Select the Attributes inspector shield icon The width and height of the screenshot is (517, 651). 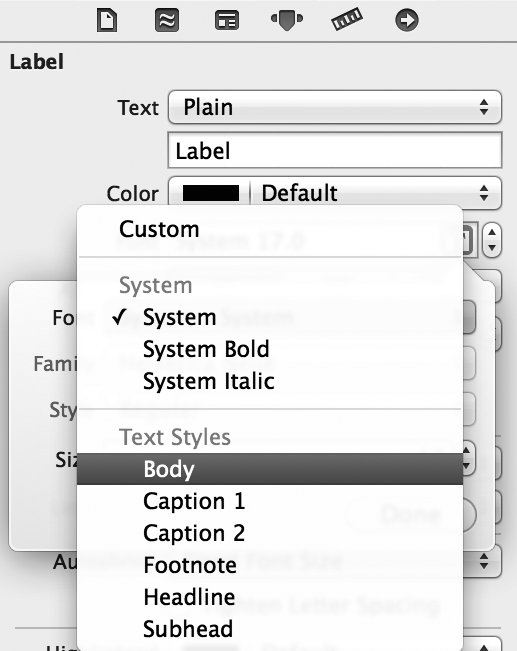click(x=287, y=20)
